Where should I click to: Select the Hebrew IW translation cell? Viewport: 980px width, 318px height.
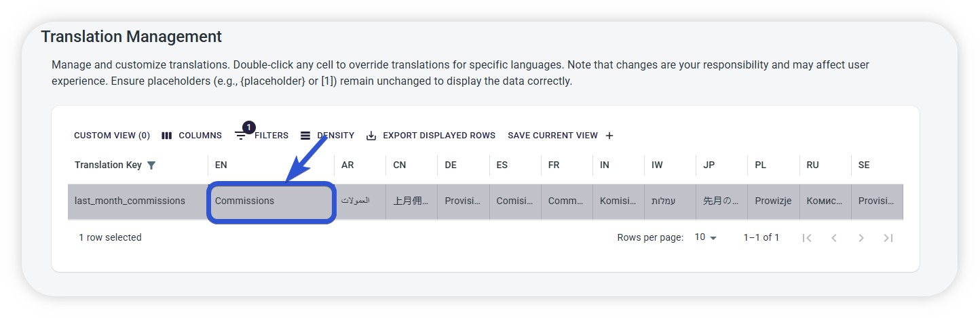pyautogui.click(x=670, y=201)
